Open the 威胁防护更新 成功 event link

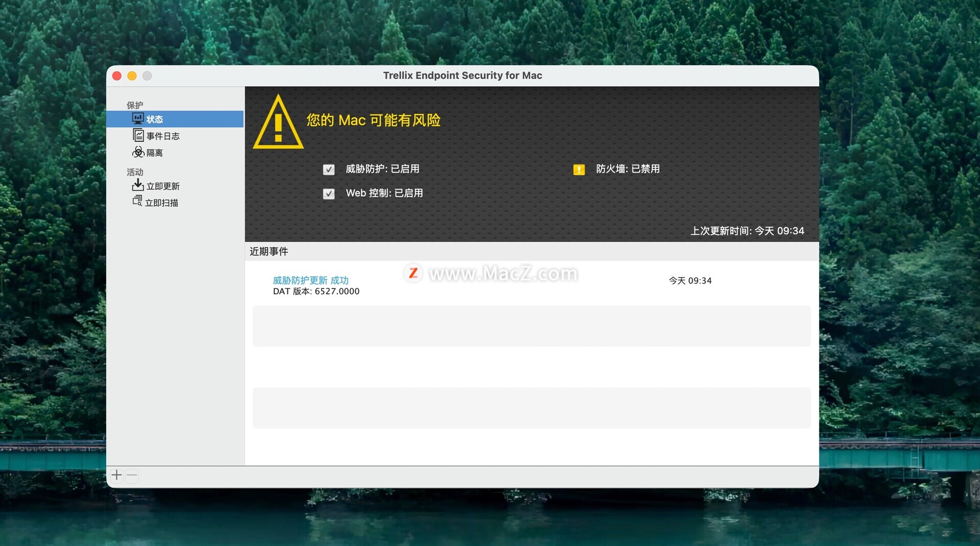click(x=311, y=280)
